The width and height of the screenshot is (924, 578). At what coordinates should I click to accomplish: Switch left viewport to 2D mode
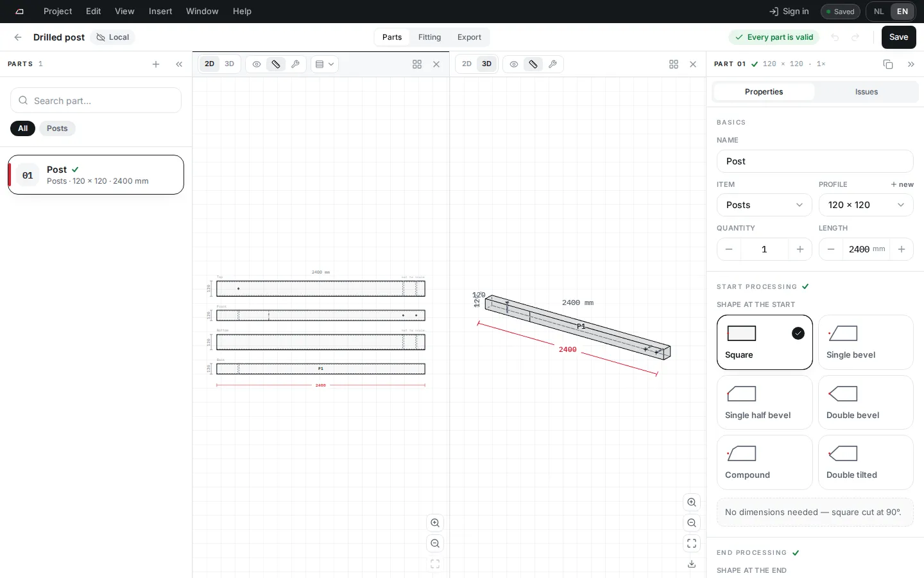pos(209,64)
